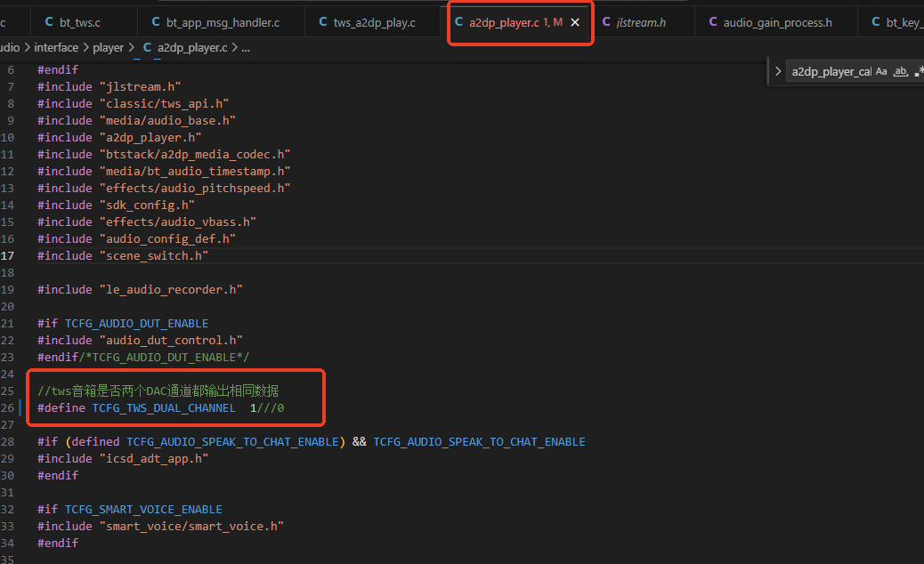Close the a2dp_player.c editor tab
Image resolution: width=924 pixels, height=564 pixels.
point(575,22)
